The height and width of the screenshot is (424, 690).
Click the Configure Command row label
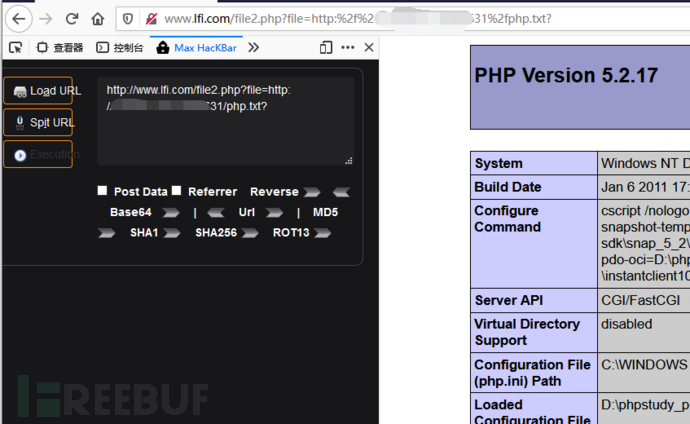point(507,219)
